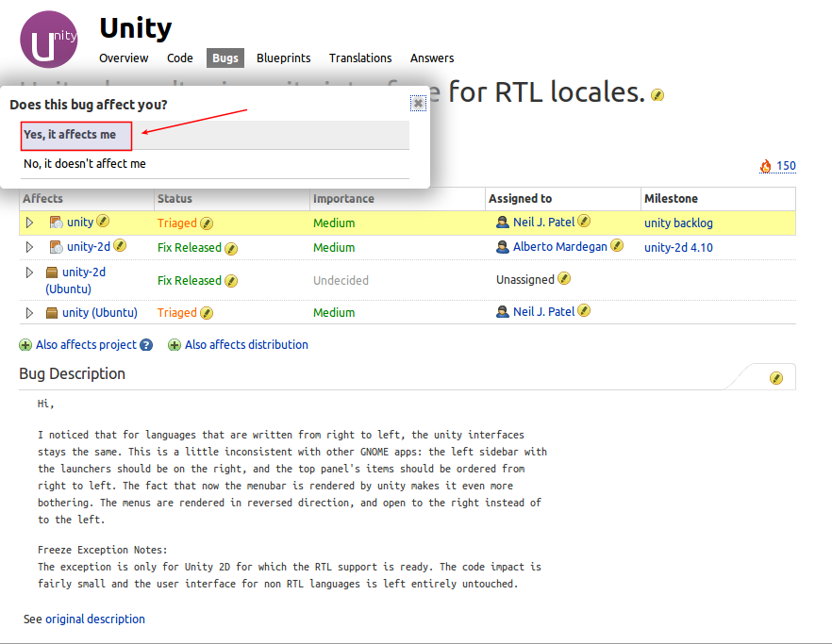Expand the unity bug task row
Screen dimensions: 832x644
(29, 223)
